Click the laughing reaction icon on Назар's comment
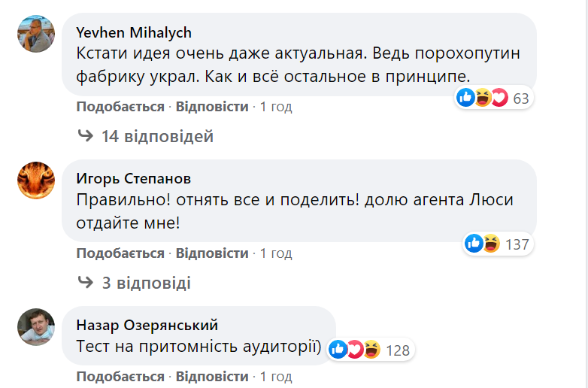The width and height of the screenshot is (588, 388). coord(371,349)
